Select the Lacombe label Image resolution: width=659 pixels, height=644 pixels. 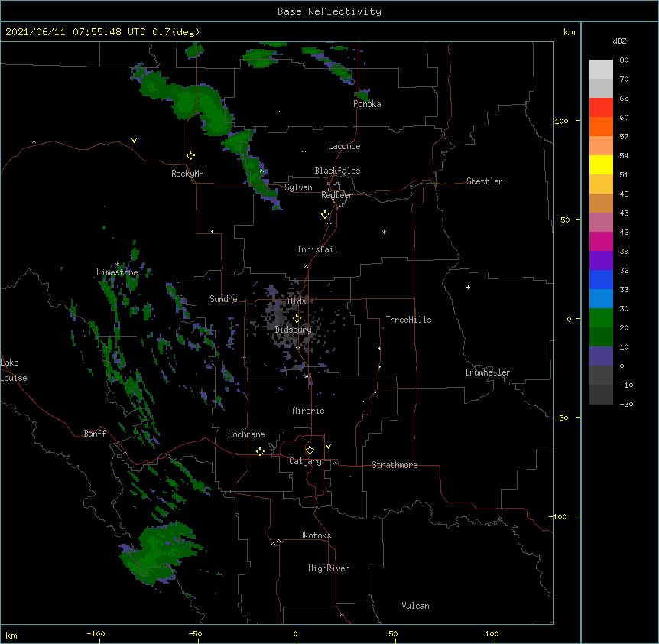(x=344, y=146)
